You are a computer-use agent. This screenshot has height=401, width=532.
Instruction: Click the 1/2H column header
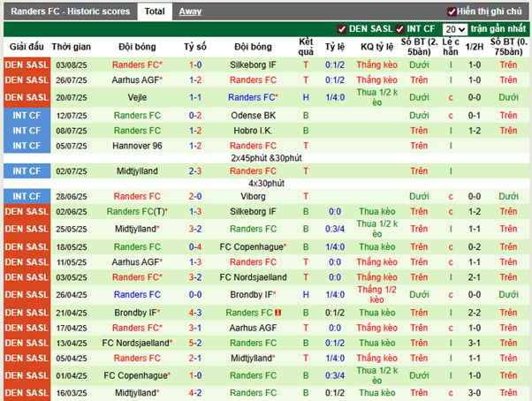(475, 47)
